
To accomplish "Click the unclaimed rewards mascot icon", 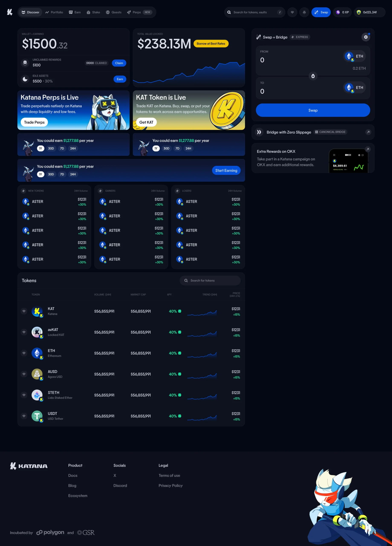I will tap(25, 63).
